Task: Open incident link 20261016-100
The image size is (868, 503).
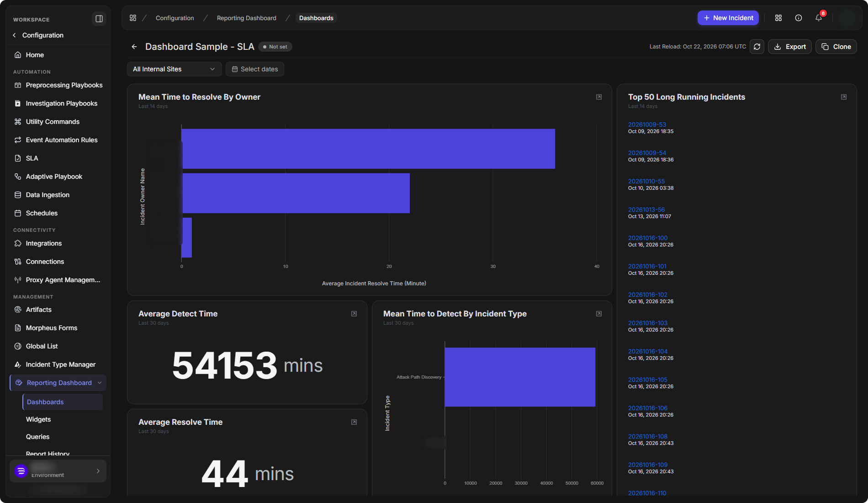Action: [648, 238]
